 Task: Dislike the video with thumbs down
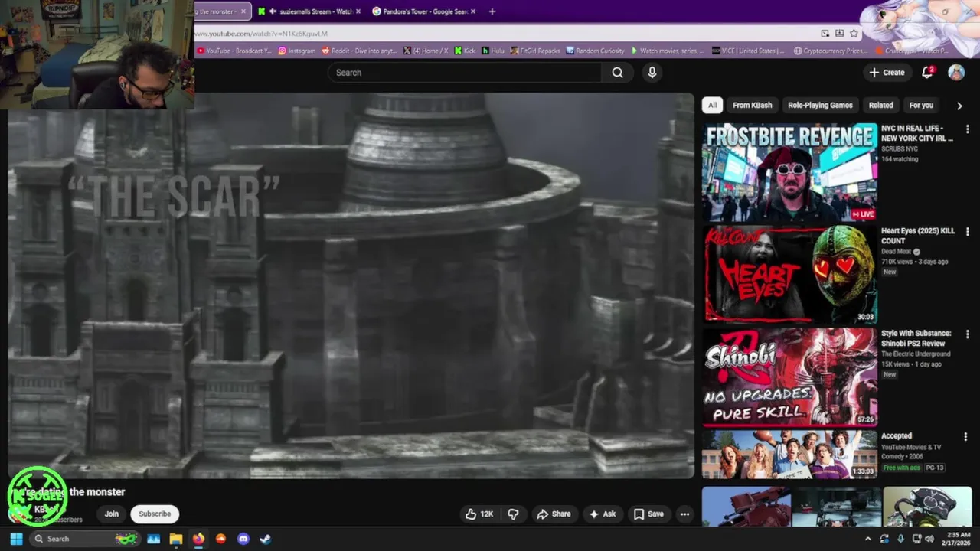513,514
